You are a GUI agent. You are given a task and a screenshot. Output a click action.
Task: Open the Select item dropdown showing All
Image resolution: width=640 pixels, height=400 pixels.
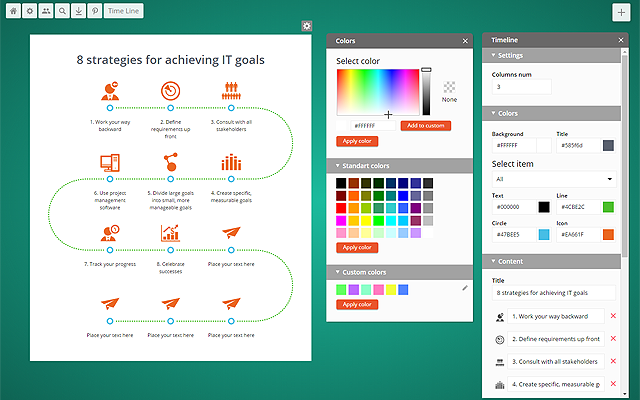pos(554,179)
